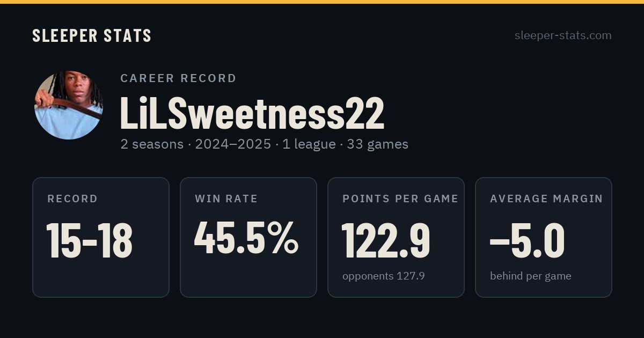The height and width of the screenshot is (338, 644).
Task: Select the Win Rate 45.5% card
Action: (x=248, y=237)
